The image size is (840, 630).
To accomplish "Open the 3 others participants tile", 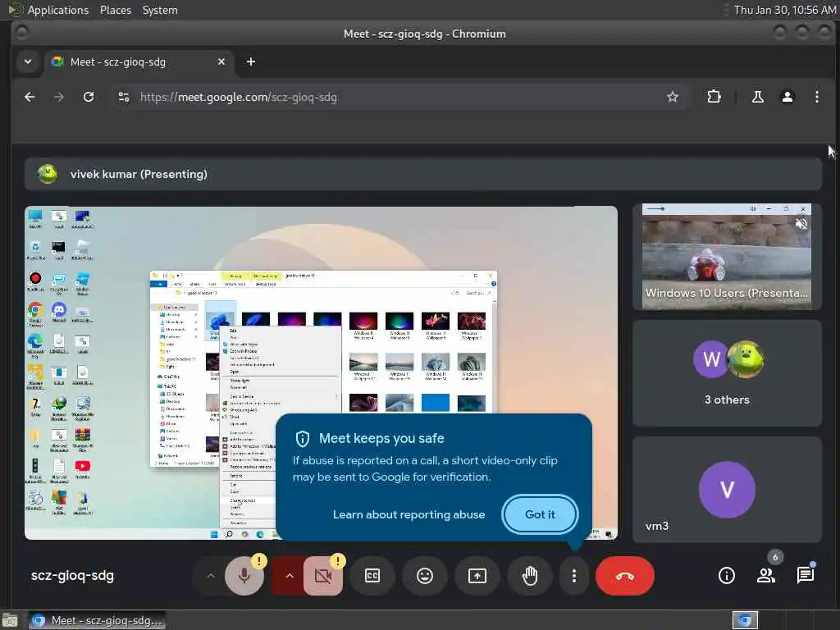I will tap(727, 373).
